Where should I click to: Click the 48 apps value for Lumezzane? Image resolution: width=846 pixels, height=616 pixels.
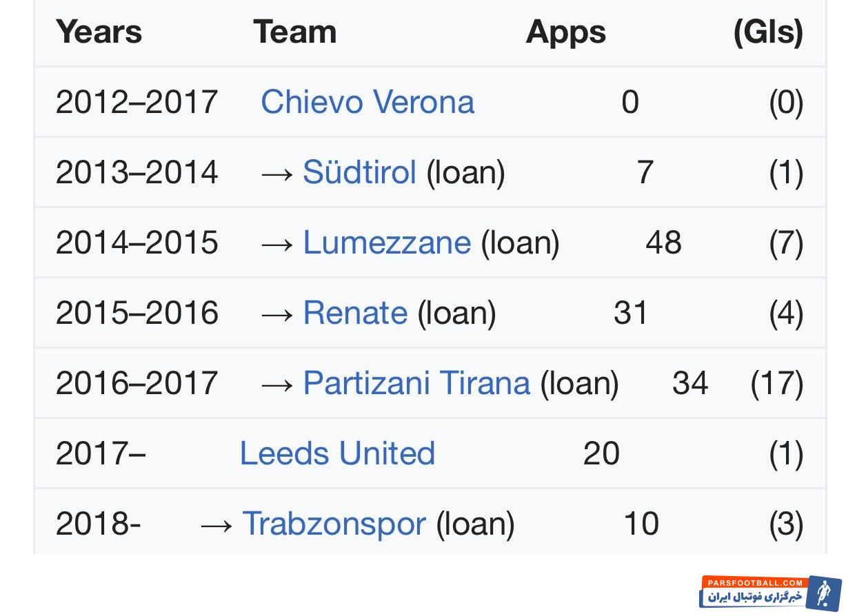[663, 243]
